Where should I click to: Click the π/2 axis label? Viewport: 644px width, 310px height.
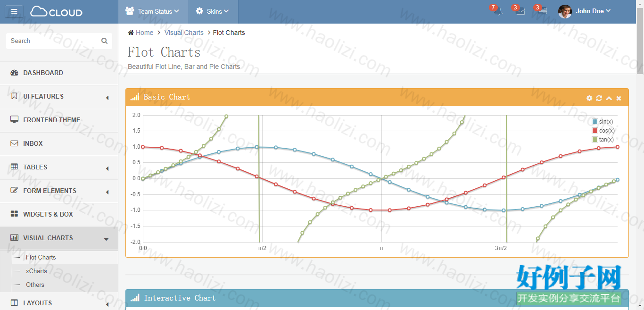coord(262,248)
